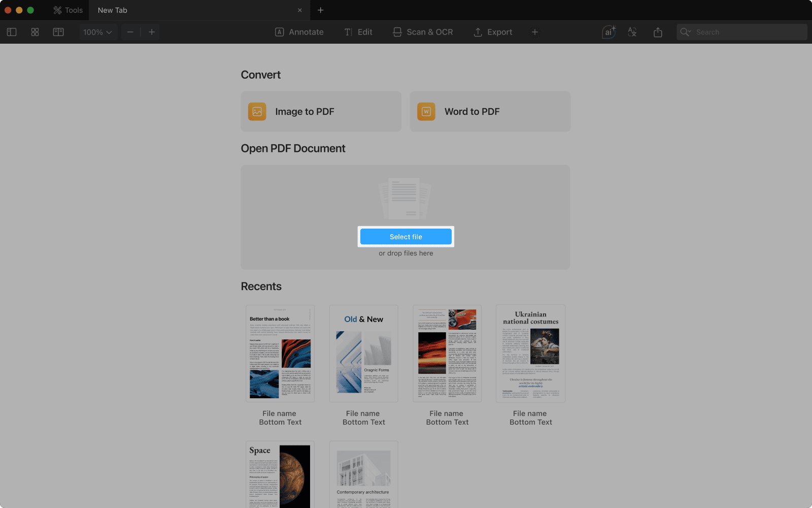Select the Annotate toolbar mode
Image resolution: width=812 pixels, height=508 pixels.
(x=299, y=32)
